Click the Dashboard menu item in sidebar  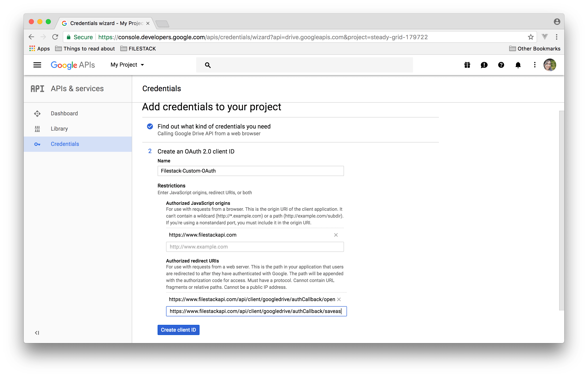click(64, 113)
